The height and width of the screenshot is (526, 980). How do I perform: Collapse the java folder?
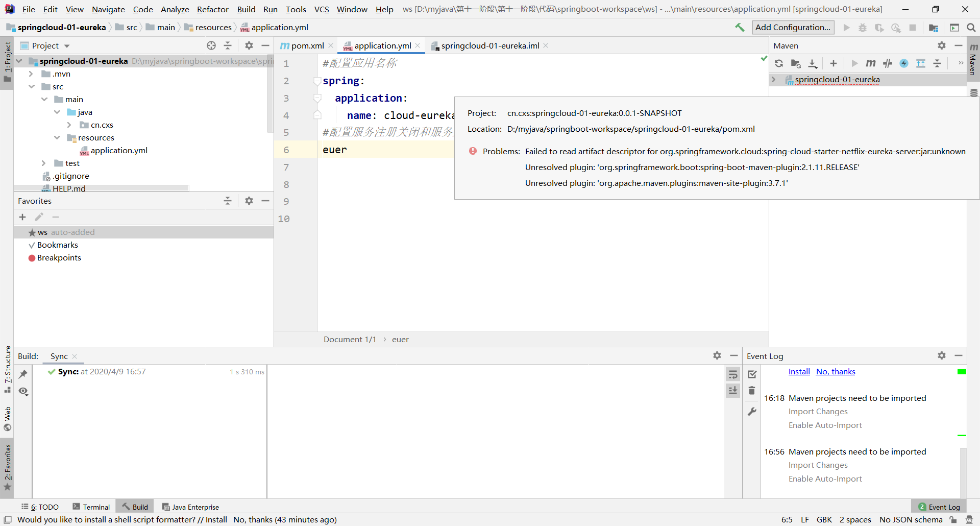[57, 112]
